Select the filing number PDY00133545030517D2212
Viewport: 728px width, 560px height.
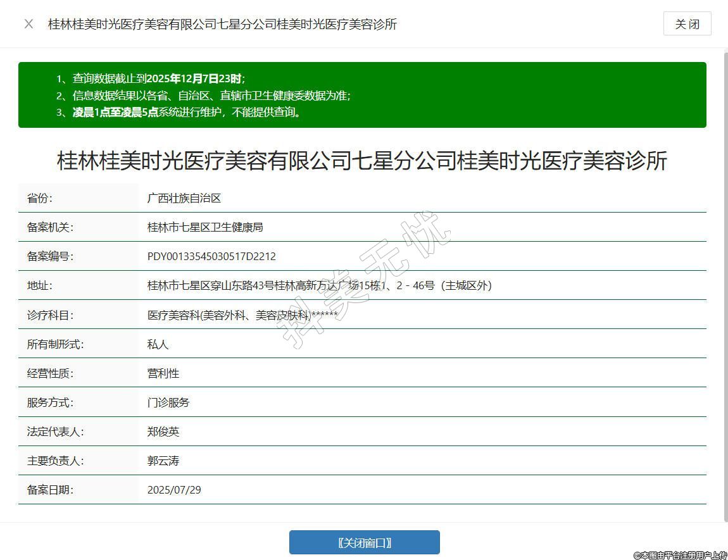coord(211,256)
